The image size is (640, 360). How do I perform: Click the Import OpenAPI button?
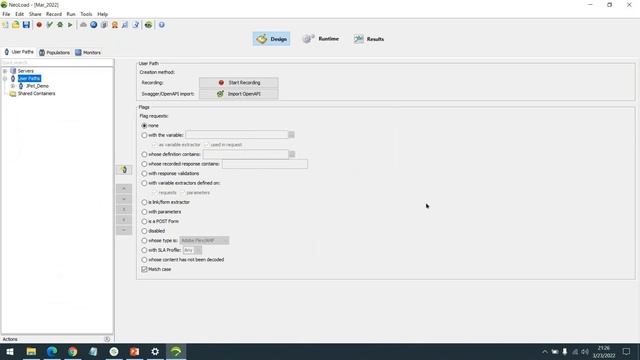pos(239,94)
